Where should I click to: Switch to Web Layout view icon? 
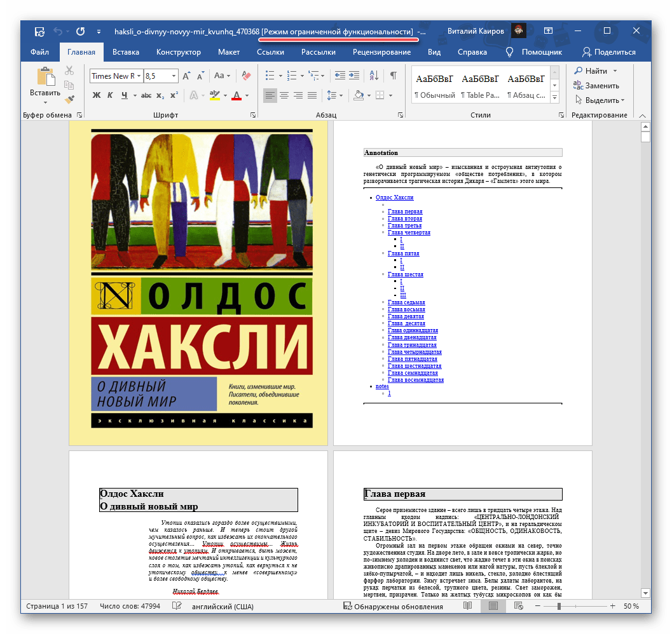(519, 606)
